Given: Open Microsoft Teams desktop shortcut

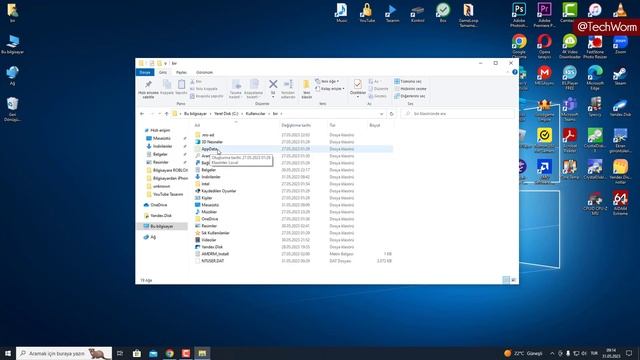Looking at the screenshot, I should pos(569,109).
